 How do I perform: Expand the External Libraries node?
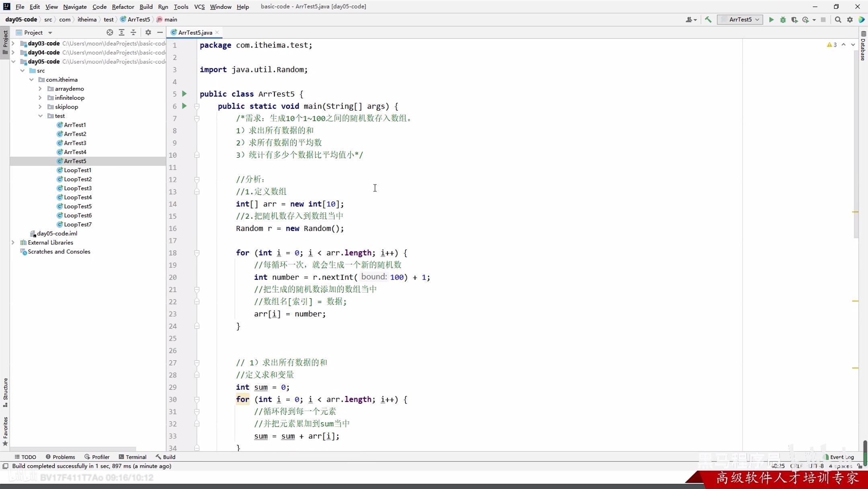tap(13, 242)
